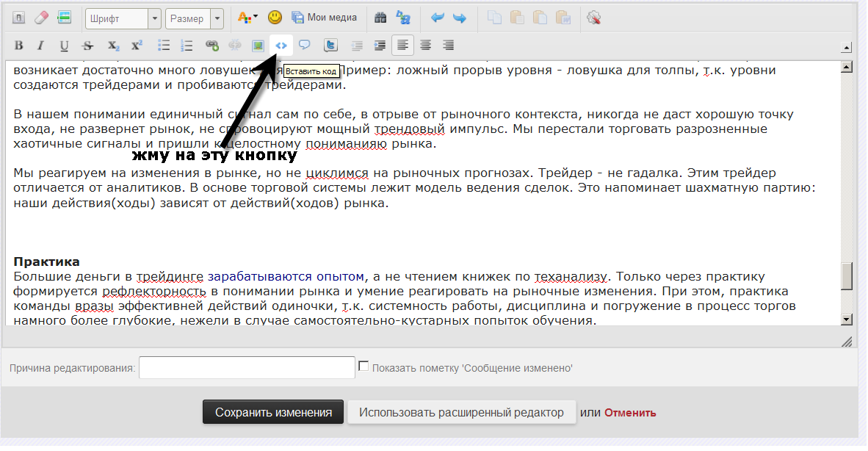This screenshot has width=868, height=451.
Task: Toggle italic formatting
Action: pos(40,46)
